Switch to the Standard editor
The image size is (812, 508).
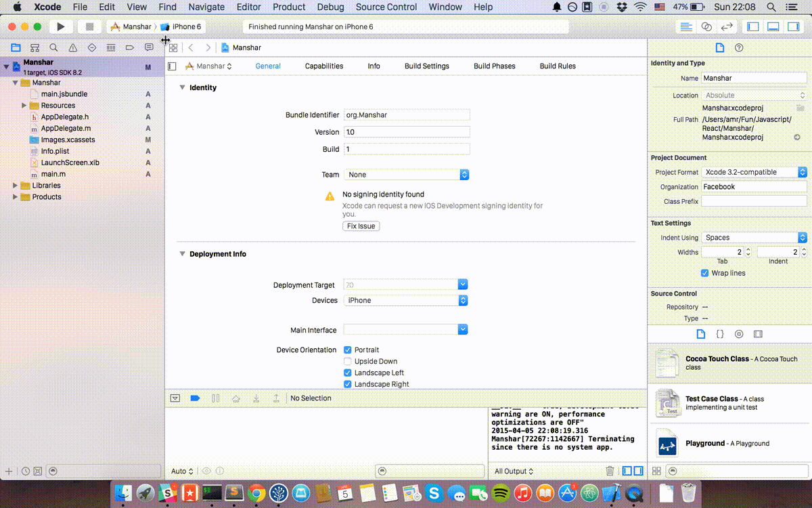[x=686, y=26]
